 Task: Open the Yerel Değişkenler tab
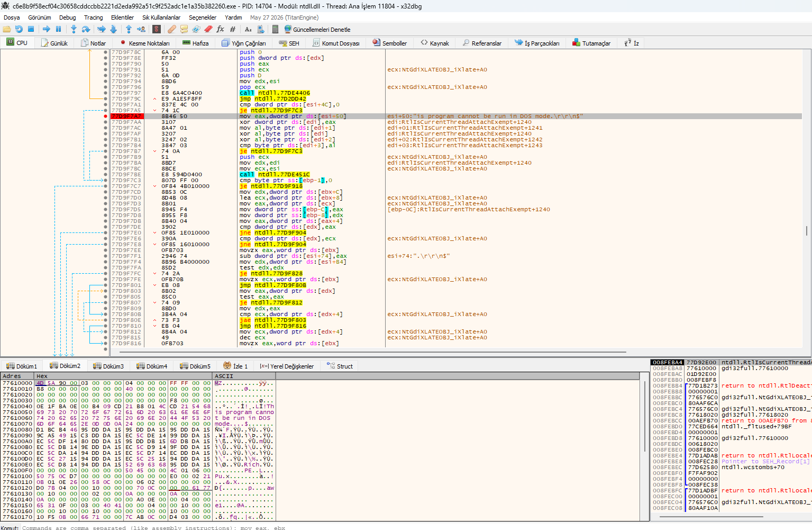[x=287, y=366]
